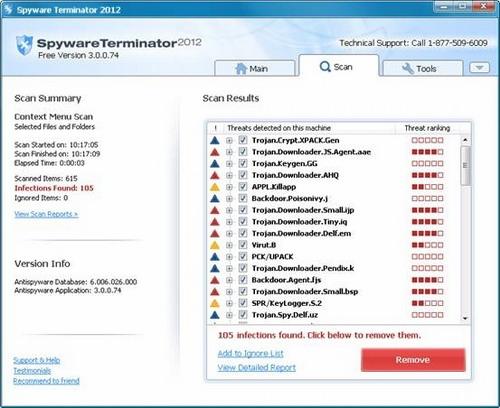Click threat ranking squares for Trojan.Downloader.JS.Agent.aae

point(428,152)
